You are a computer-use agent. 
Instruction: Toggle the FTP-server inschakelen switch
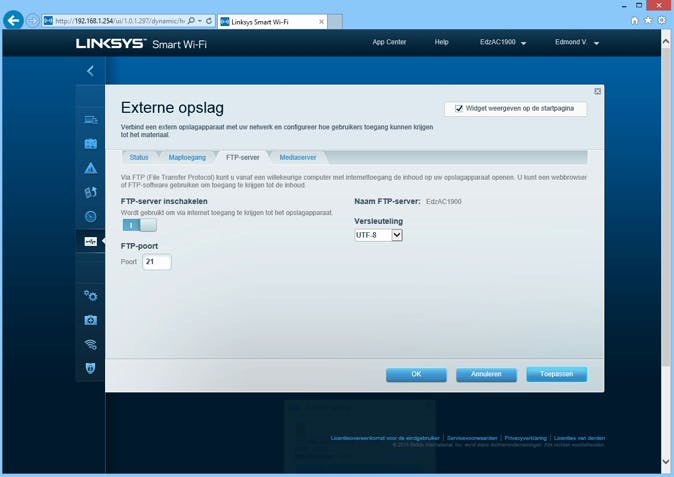tap(139, 225)
